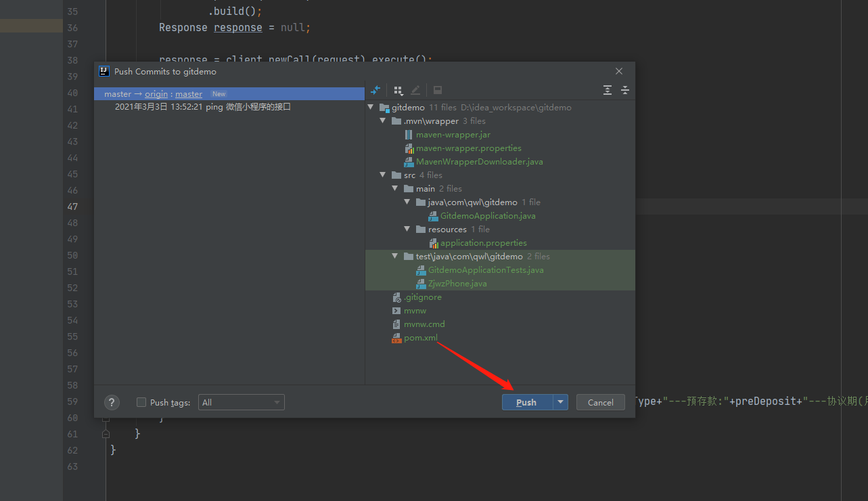Click the Collapse All icon
The image size is (868, 501).
pos(625,90)
